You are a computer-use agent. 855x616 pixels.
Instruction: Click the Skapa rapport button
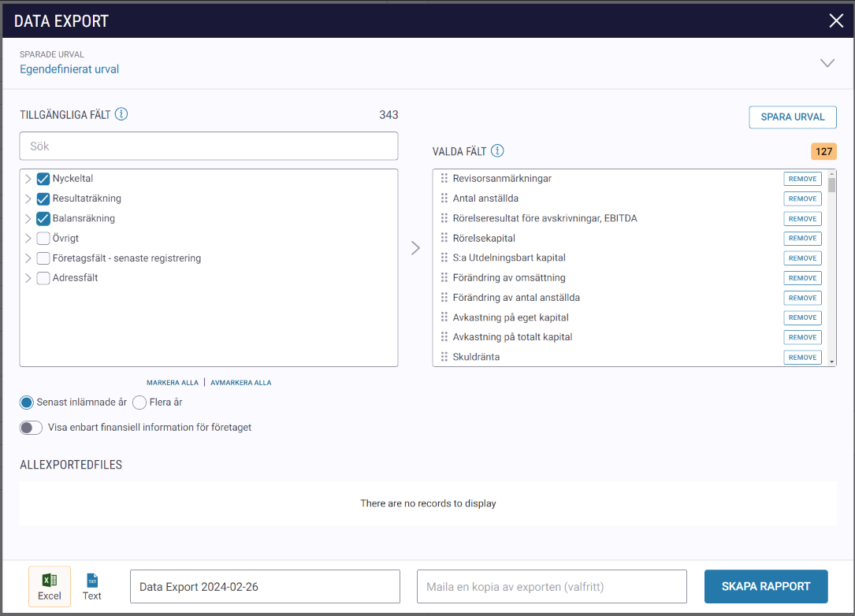[766, 587]
